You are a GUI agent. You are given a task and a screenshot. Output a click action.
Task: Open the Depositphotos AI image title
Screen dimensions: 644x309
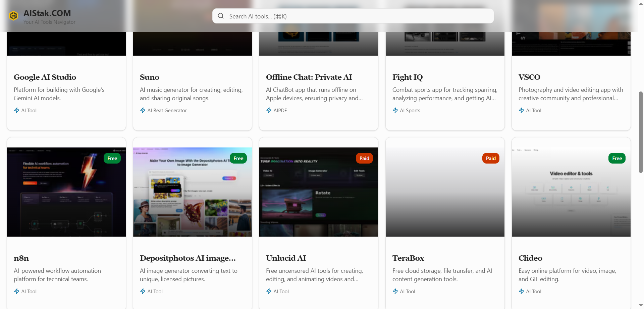188,258
